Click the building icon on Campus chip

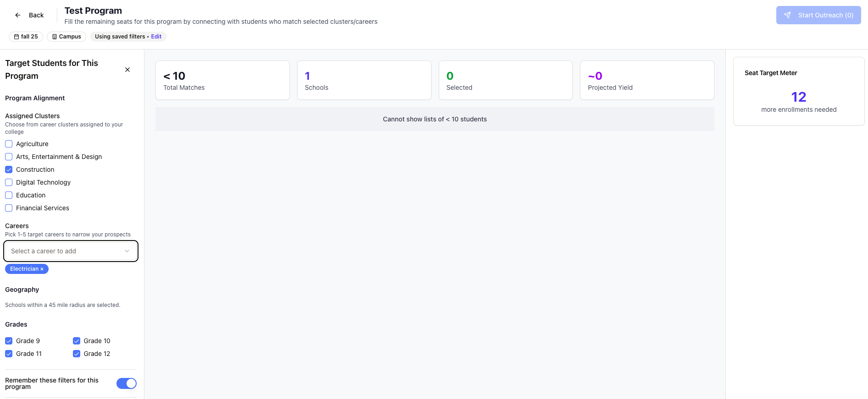point(55,37)
